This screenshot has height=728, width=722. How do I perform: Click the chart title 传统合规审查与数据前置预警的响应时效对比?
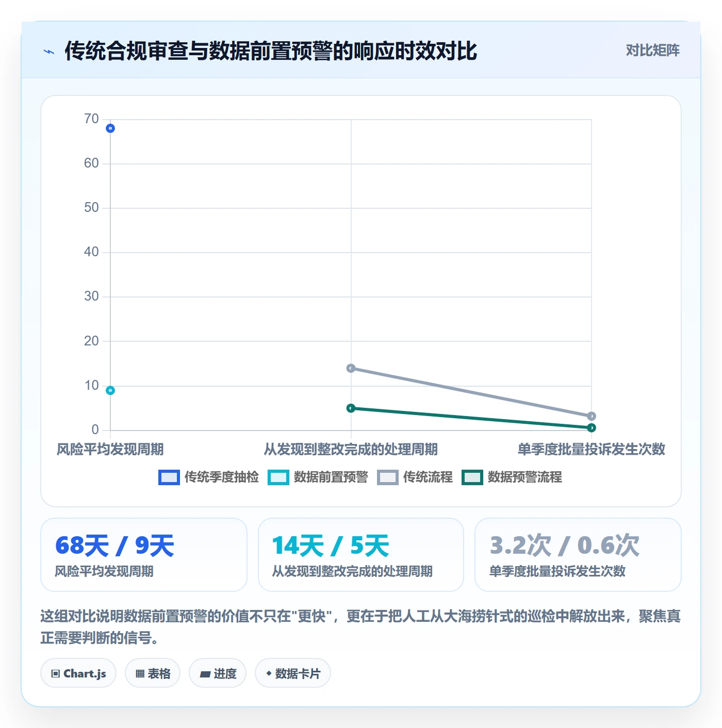pos(271,51)
